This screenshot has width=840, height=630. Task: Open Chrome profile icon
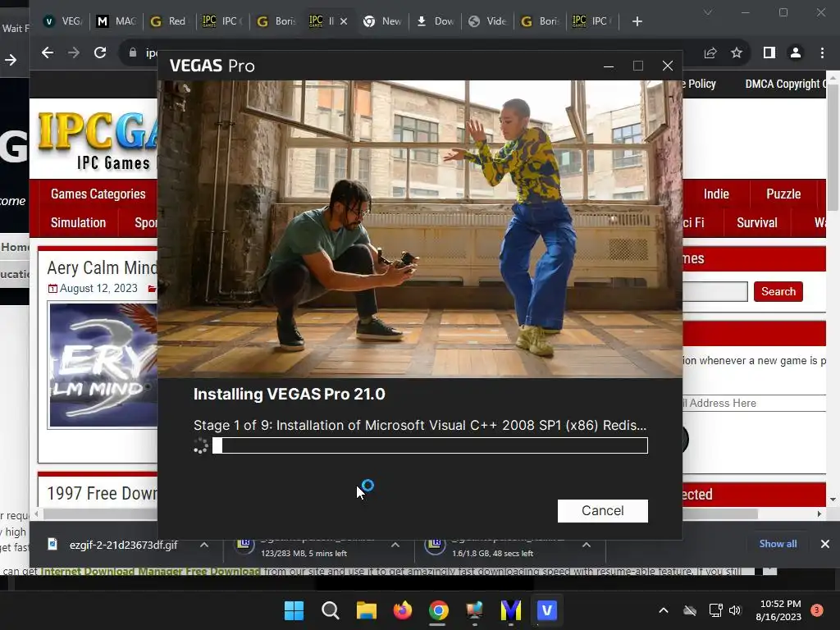[796, 52]
